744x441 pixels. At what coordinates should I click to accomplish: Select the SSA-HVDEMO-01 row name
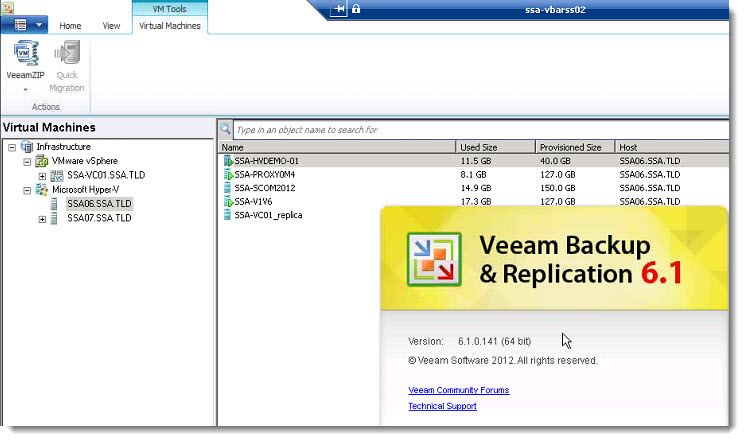pos(266,161)
